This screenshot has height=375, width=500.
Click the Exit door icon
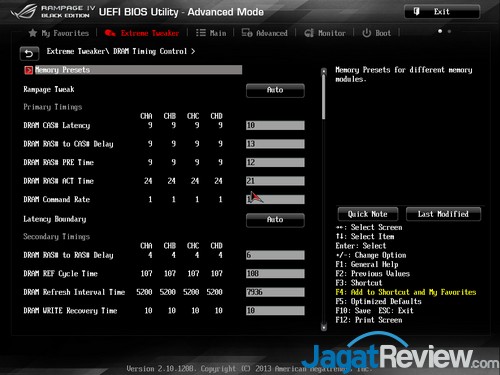tap(416, 12)
